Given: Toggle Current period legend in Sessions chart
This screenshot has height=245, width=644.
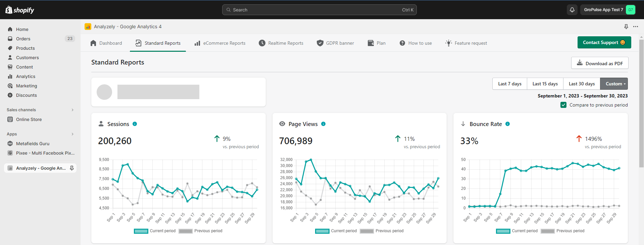Looking at the screenshot, I should (155, 231).
